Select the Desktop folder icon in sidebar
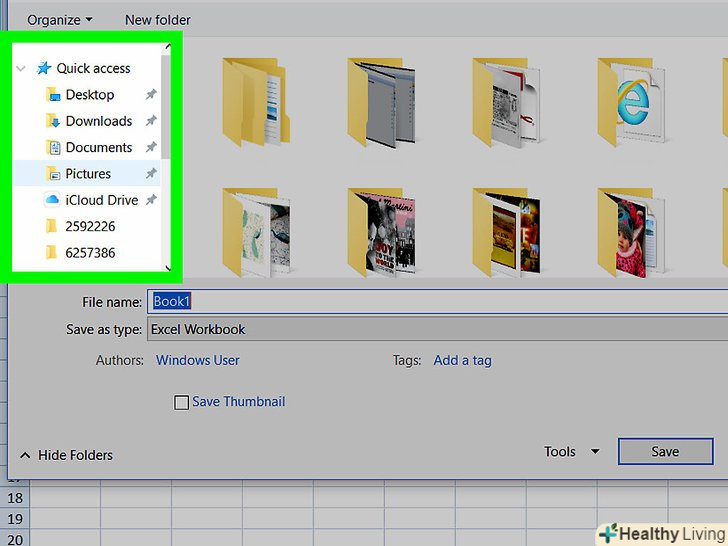 pyautogui.click(x=53, y=95)
